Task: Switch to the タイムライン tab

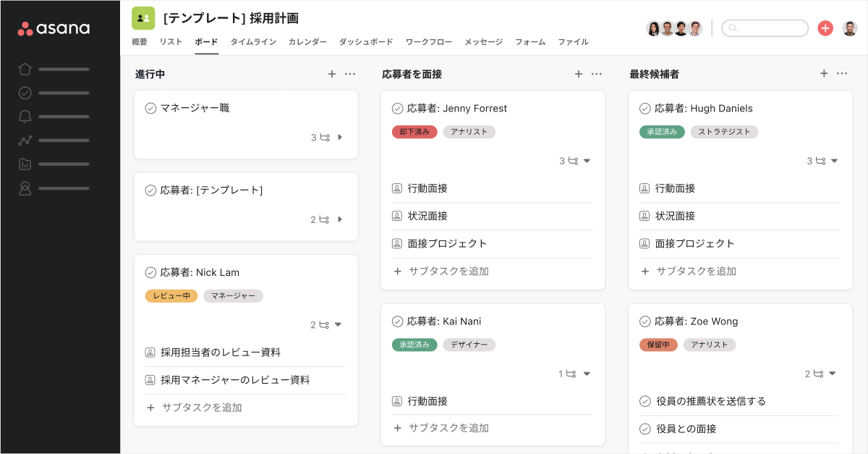Action: [x=253, y=42]
